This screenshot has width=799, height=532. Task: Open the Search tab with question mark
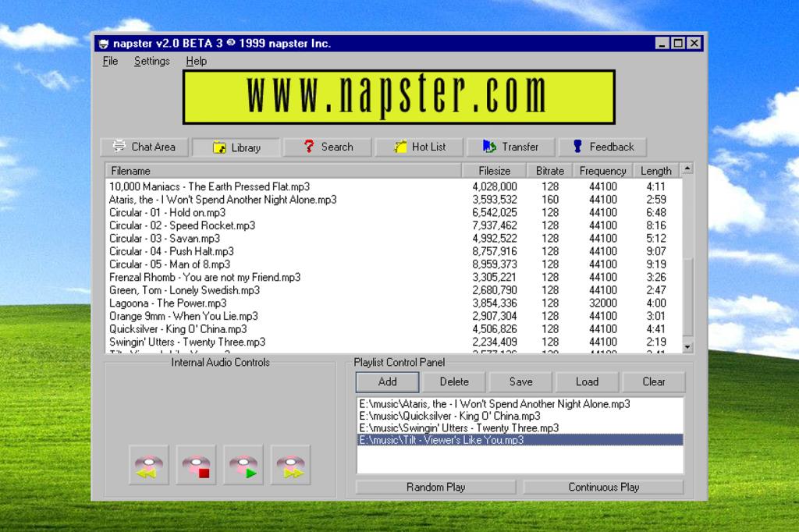tap(328, 147)
